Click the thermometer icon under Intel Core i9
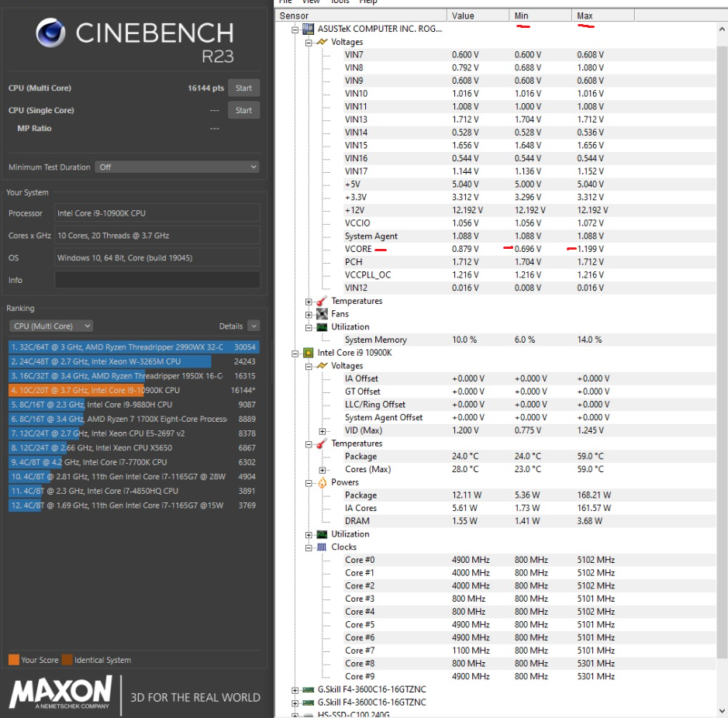Viewport: 728px width, 718px height. (x=322, y=444)
